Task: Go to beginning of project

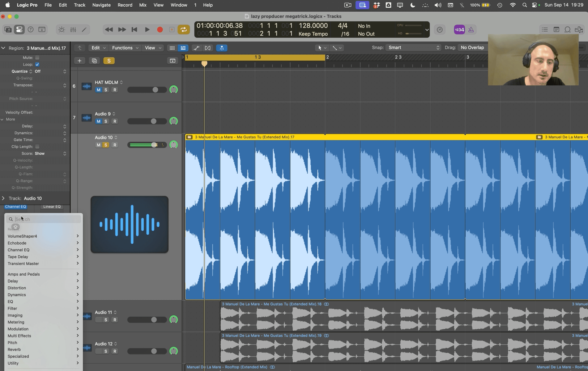Action: pos(134,30)
